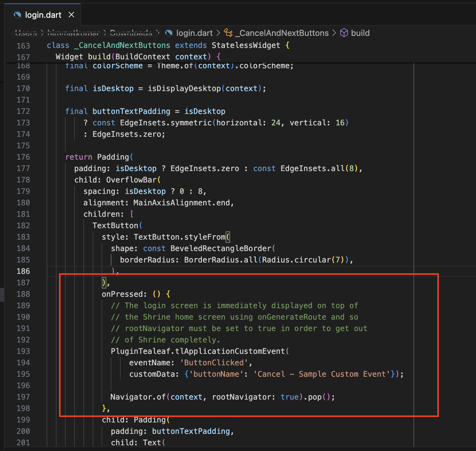The width and height of the screenshot is (476, 451).
Task: Select the login.dart editor tab
Action: pyautogui.click(x=43, y=15)
